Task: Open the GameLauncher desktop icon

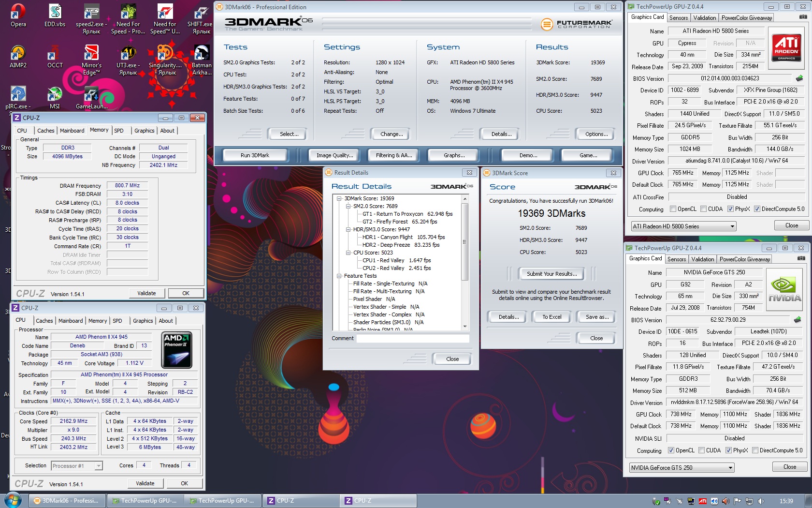Action: point(91,97)
